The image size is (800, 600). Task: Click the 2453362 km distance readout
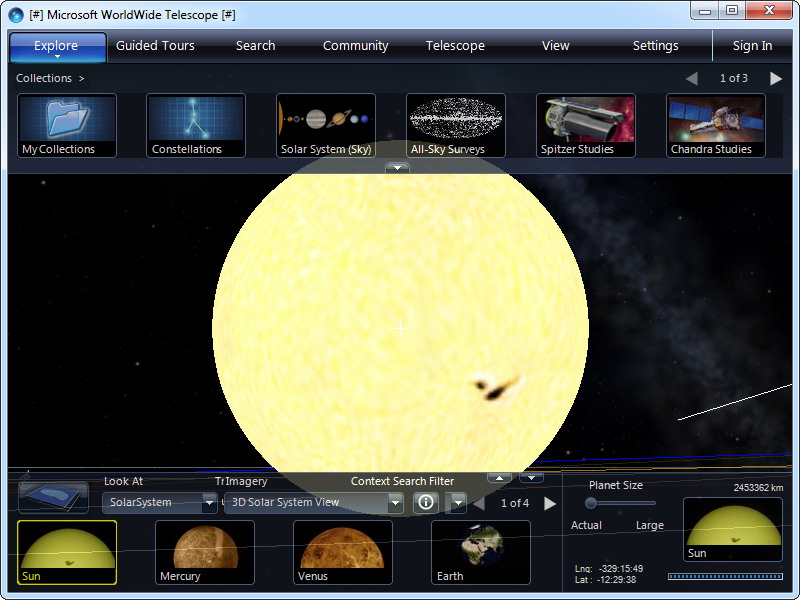tap(758, 488)
